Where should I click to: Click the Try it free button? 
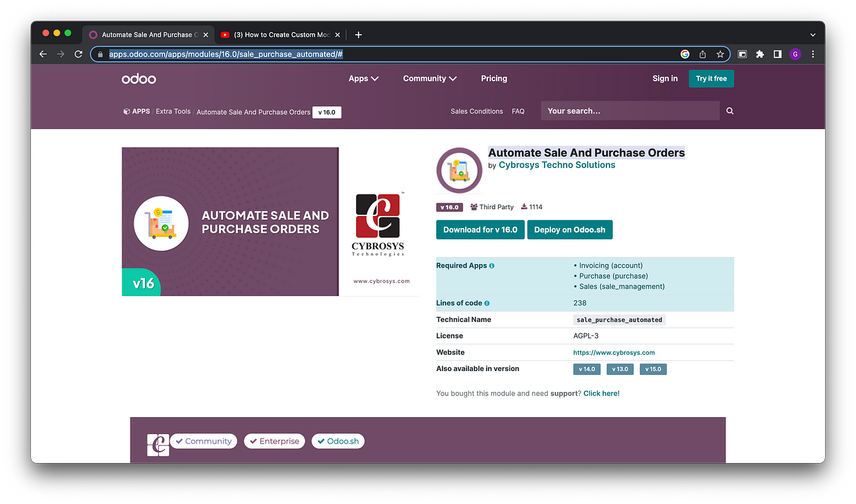pyautogui.click(x=711, y=79)
